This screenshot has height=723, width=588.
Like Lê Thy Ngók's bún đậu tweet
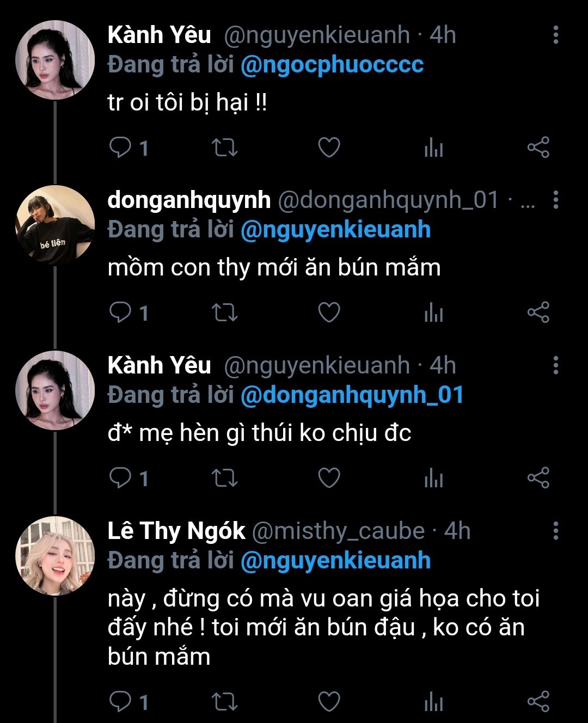tap(329, 702)
